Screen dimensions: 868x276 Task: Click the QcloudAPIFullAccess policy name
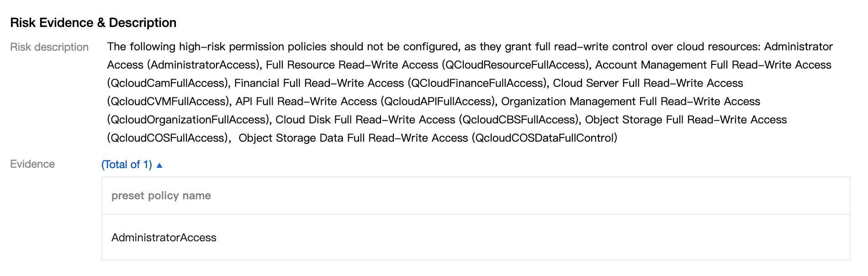tap(438, 101)
